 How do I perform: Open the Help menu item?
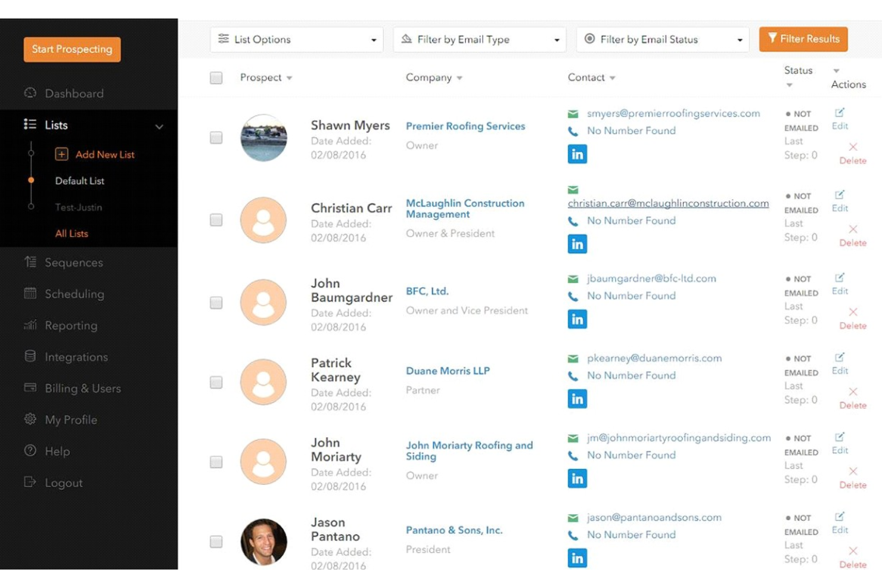pyautogui.click(x=57, y=451)
